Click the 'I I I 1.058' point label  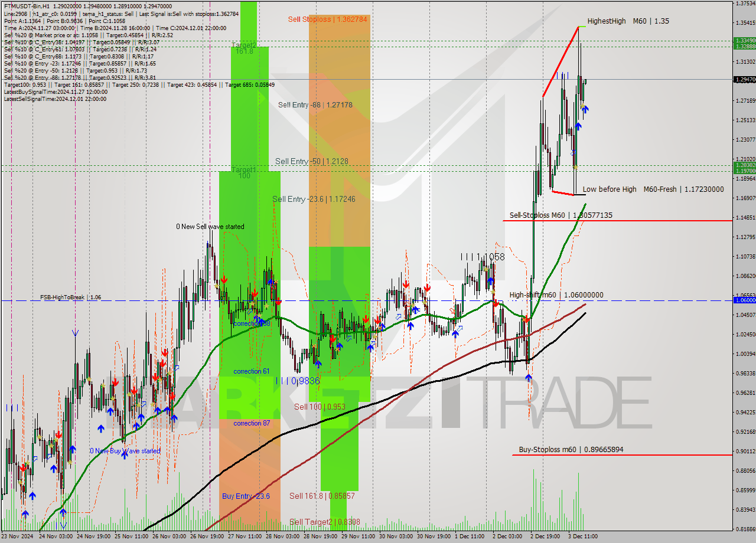click(x=483, y=257)
